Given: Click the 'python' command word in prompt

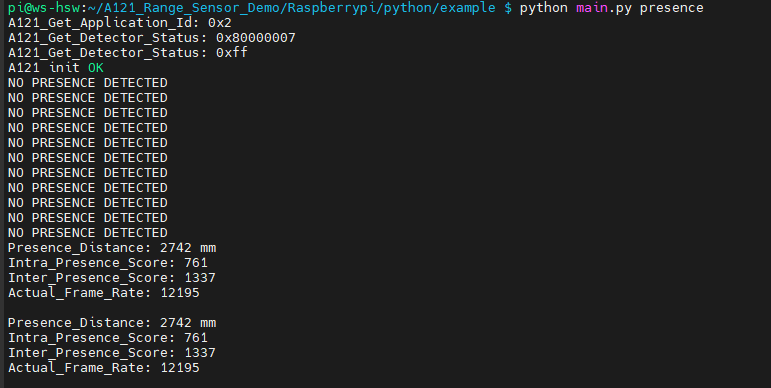Looking at the screenshot, I should [x=543, y=8].
